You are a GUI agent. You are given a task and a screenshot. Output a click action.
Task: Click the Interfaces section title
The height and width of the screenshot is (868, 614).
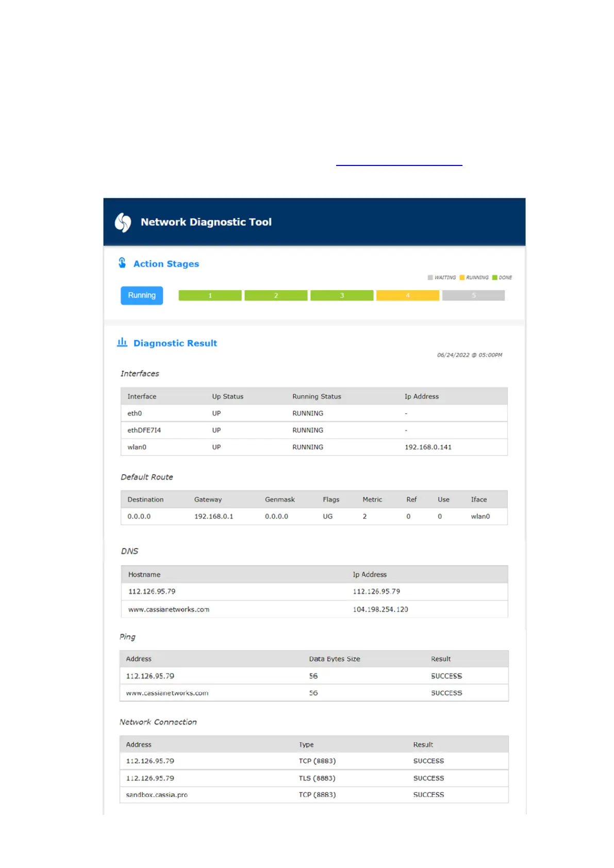(140, 374)
